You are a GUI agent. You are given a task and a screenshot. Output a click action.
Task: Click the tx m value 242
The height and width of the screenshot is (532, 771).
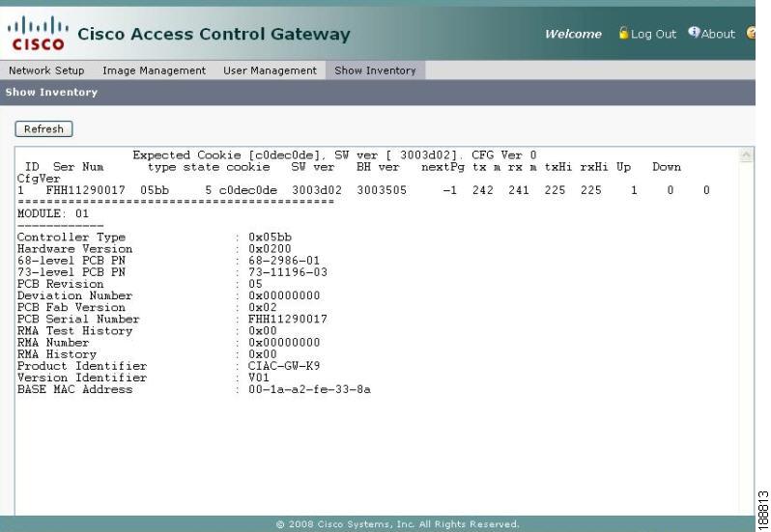483,190
